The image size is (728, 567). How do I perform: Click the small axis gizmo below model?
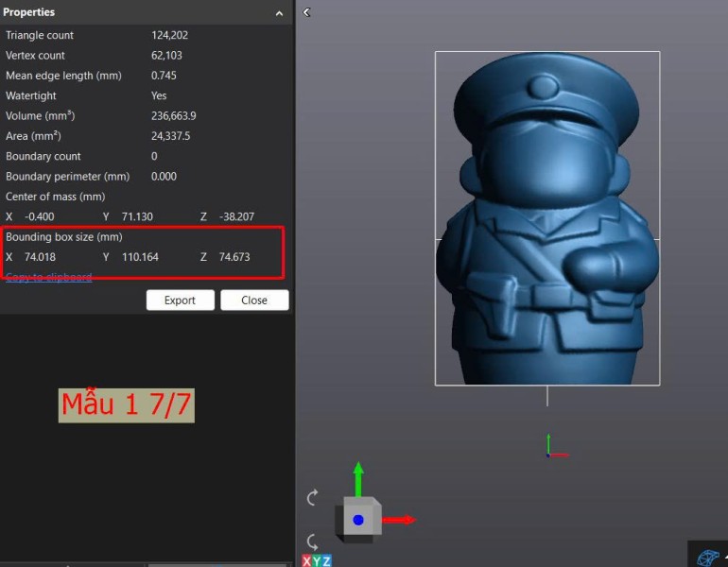(x=556, y=447)
